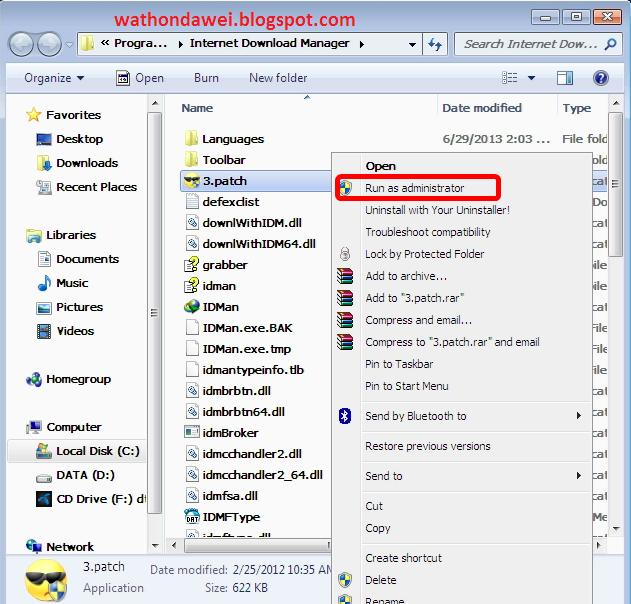This screenshot has height=604, width=631.
Task: Select the IDMan globe application icon
Action: click(192, 307)
